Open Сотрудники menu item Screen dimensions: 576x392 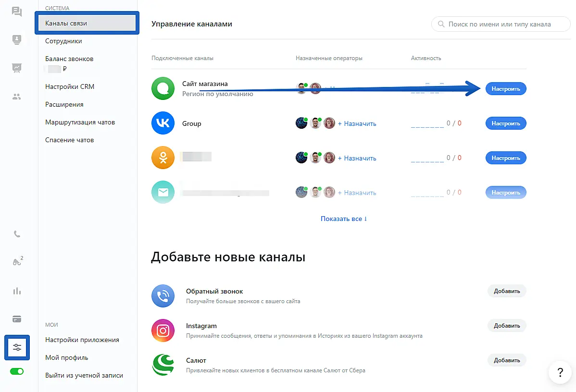pos(63,41)
